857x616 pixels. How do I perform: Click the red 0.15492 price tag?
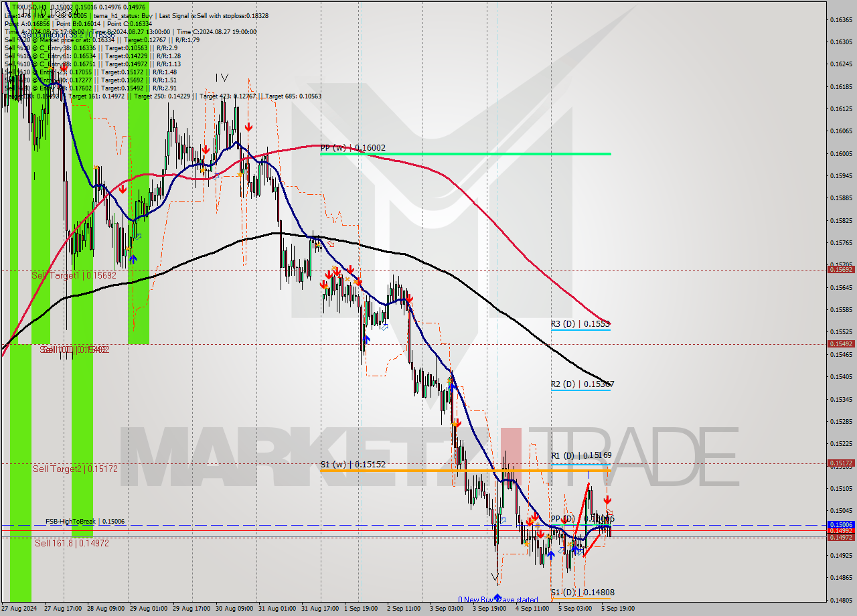point(841,343)
